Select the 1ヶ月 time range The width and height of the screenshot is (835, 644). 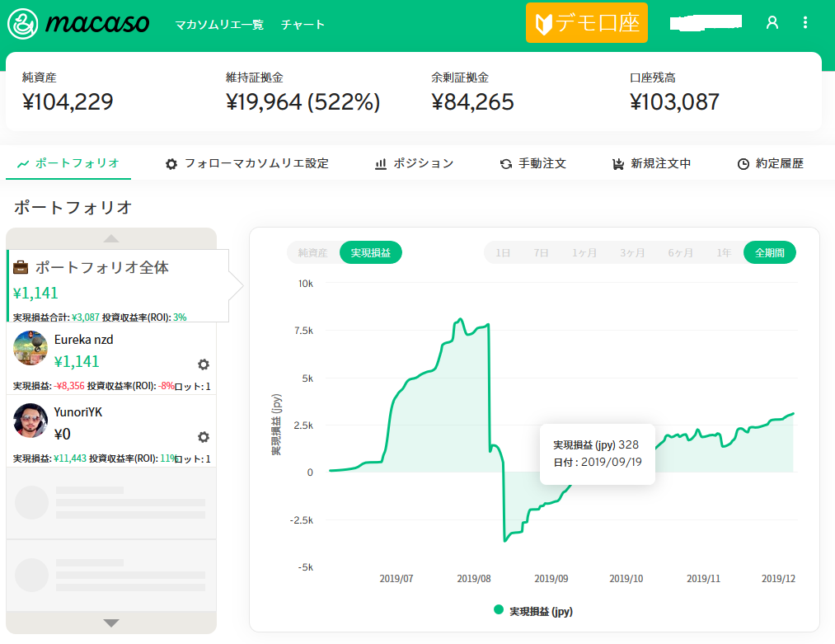tap(584, 253)
